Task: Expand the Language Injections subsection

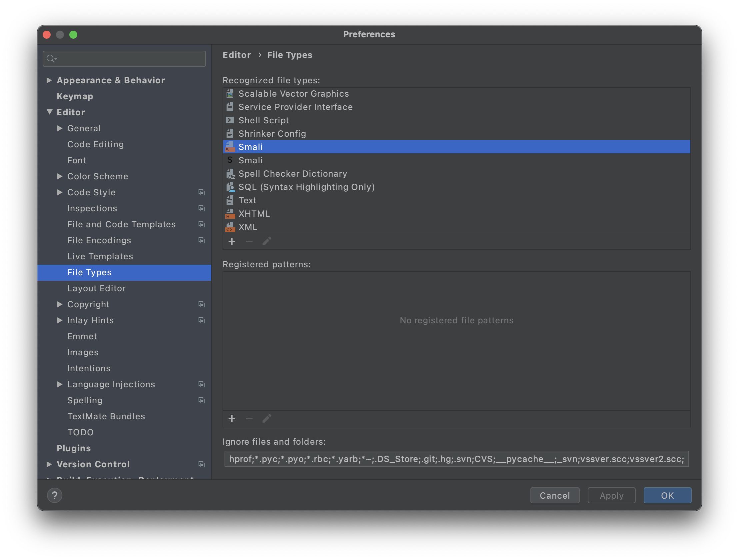Action: [60, 384]
